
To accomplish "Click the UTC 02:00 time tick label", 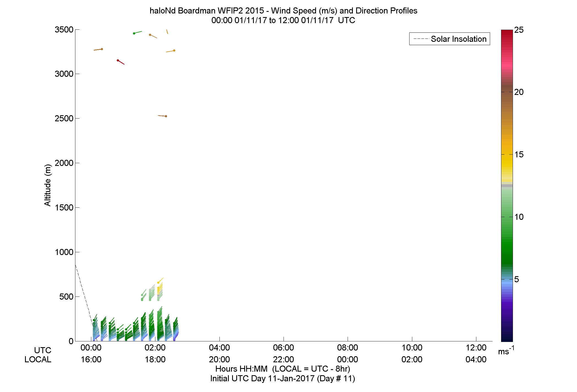I will 155,347.
